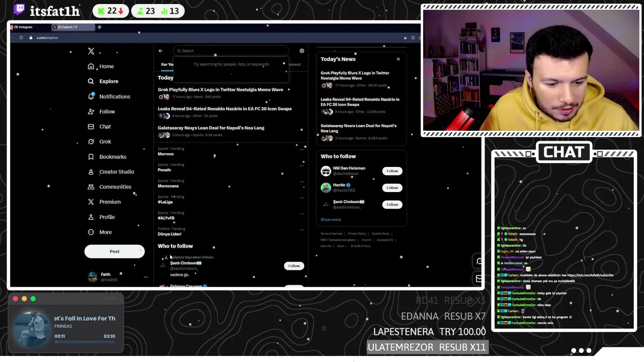Click the Post button

(114, 251)
